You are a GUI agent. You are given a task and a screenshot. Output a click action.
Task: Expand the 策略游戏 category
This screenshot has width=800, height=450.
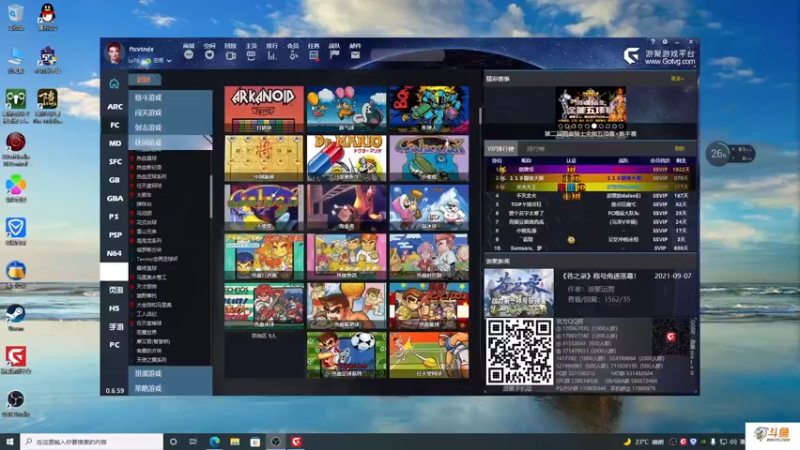pos(170,388)
